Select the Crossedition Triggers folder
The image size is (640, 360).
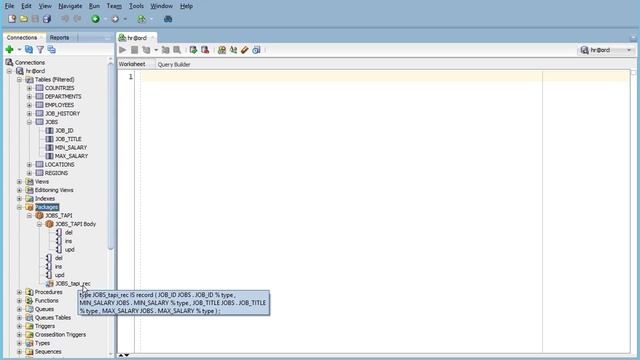tap(60, 335)
